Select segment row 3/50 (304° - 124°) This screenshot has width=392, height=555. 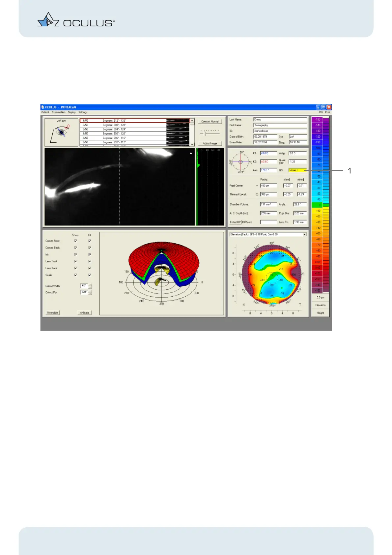pyautogui.click(x=134, y=129)
